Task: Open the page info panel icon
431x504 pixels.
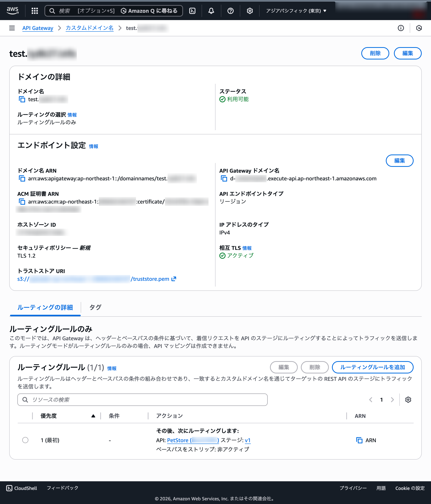Action: click(x=401, y=28)
